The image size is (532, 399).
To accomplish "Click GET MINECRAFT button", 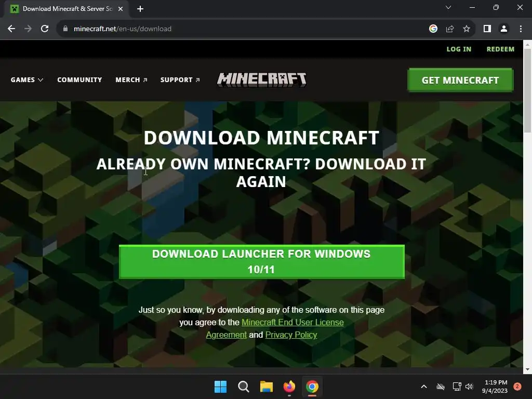I will (x=460, y=80).
